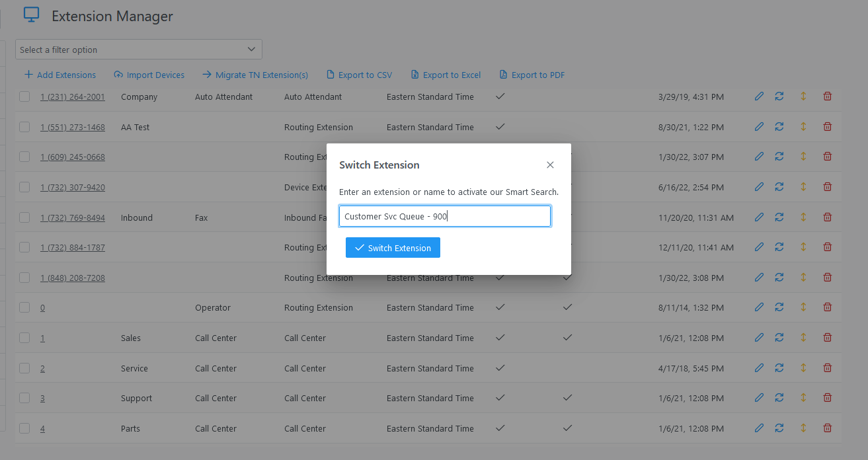Screen dimensions: 868x460
Task: Tick checkbox for Sales extension 1
Action: tap(24, 338)
